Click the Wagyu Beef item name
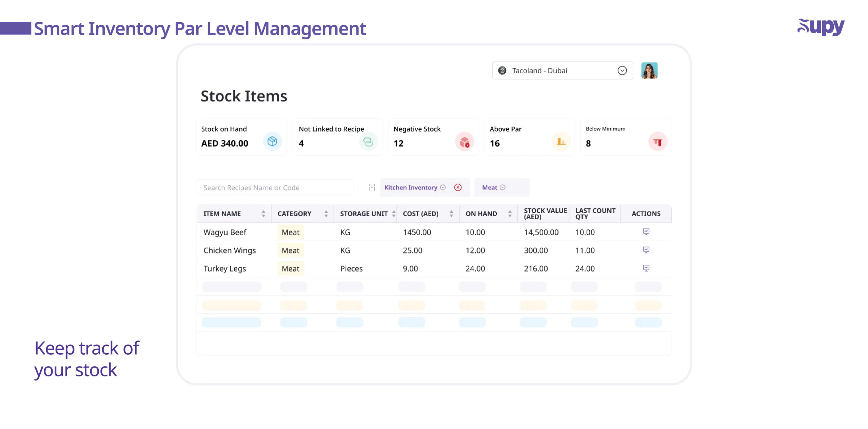Viewport: 868px width, 429px height. click(225, 232)
